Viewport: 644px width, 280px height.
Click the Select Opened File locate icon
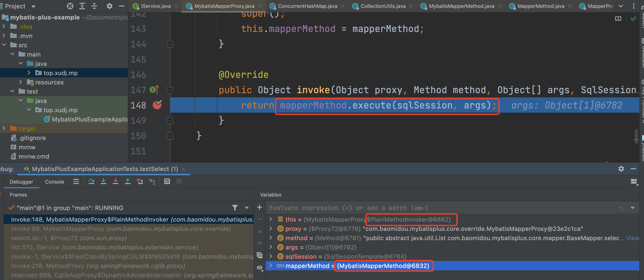click(x=70, y=6)
